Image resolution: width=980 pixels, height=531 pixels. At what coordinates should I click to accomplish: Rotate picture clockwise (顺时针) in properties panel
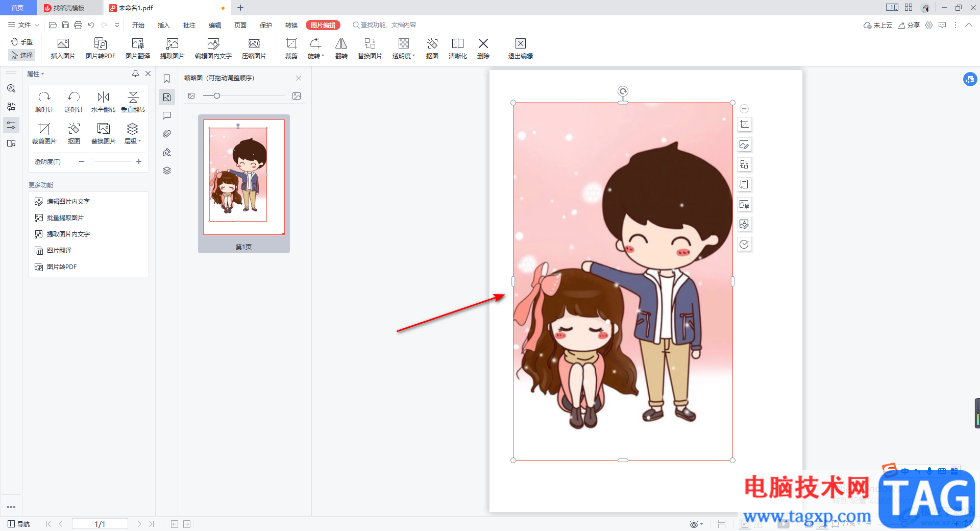pos(44,102)
